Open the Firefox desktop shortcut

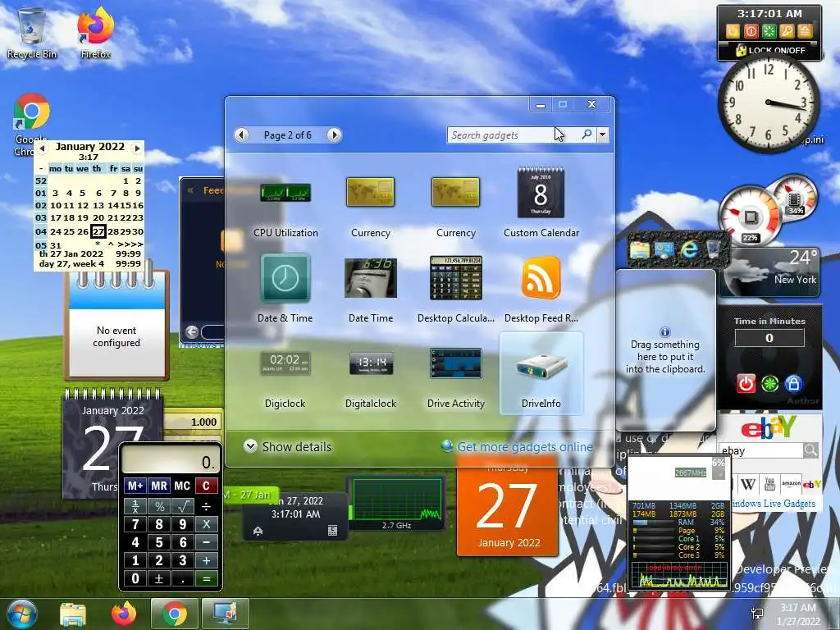[x=96, y=33]
